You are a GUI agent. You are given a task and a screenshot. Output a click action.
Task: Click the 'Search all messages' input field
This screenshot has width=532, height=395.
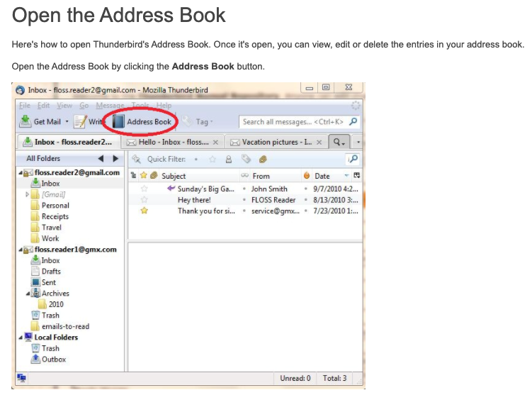pyautogui.click(x=292, y=122)
